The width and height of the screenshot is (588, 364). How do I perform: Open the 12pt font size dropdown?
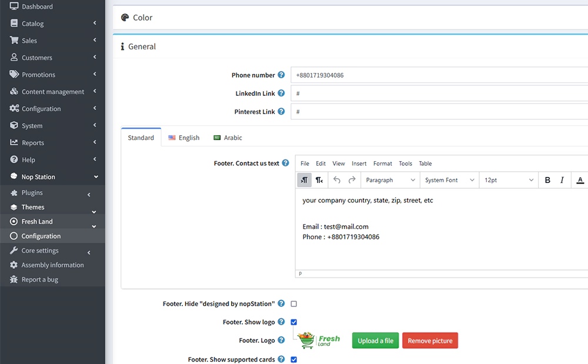(x=509, y=180)
